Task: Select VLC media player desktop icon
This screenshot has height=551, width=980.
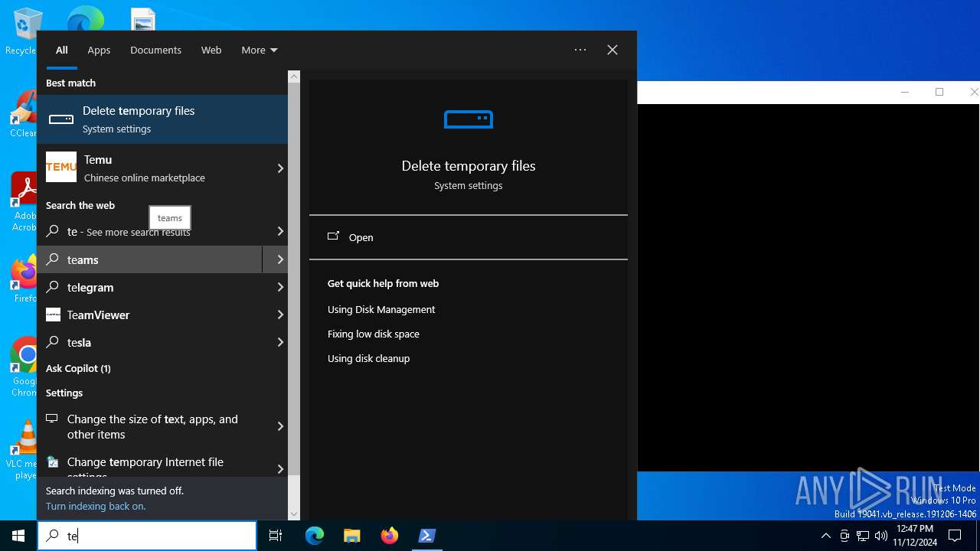Action: (x=24, y=450)
